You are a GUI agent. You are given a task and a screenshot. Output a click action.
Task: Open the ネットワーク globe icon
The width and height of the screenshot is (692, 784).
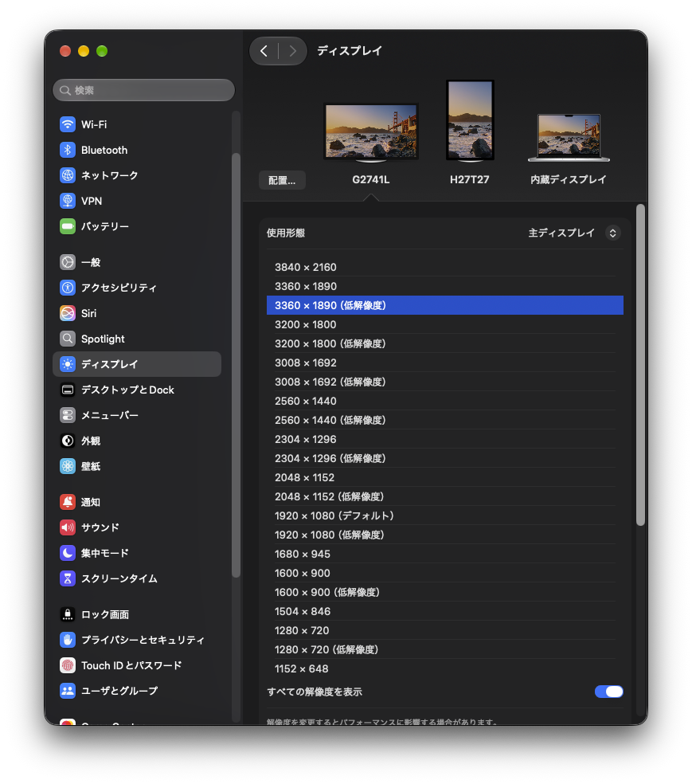point(68,175)
